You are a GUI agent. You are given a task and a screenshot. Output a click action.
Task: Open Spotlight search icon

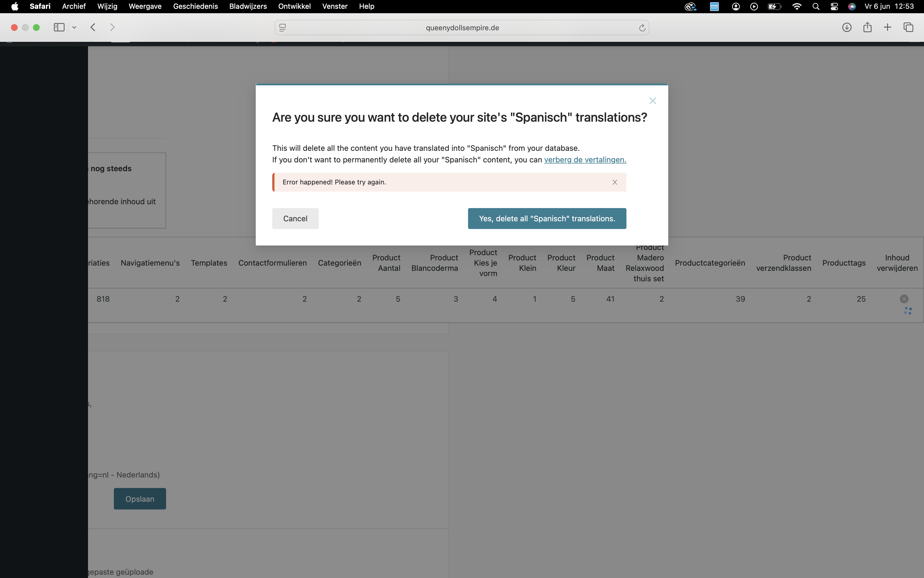pyautogui.click(x=816, y=7)
